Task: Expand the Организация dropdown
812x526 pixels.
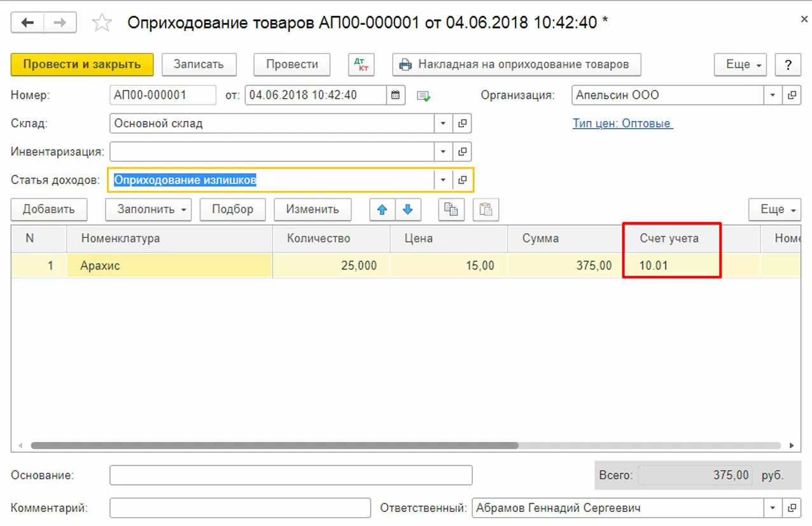Action: click(773, 96)
